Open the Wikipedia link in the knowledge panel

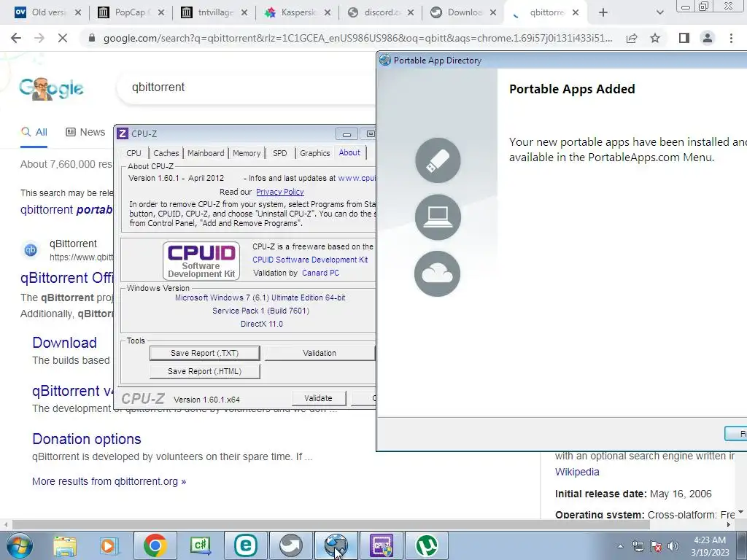pyautogui.click(x=577, y=472)
